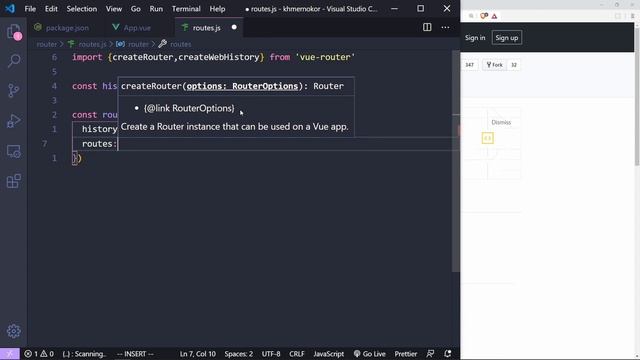Change language mode from JavaScript
Screen dimensions: 640x360
tap(329, 354)
